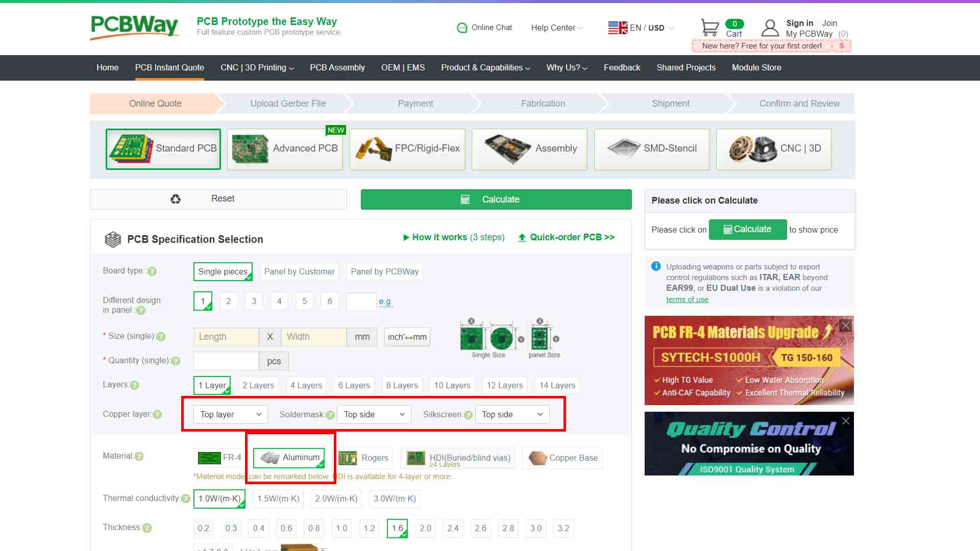This screenshot has width=980, height=551.
Task: Click the custom design count input box
Action: click(x=361, y=301)
